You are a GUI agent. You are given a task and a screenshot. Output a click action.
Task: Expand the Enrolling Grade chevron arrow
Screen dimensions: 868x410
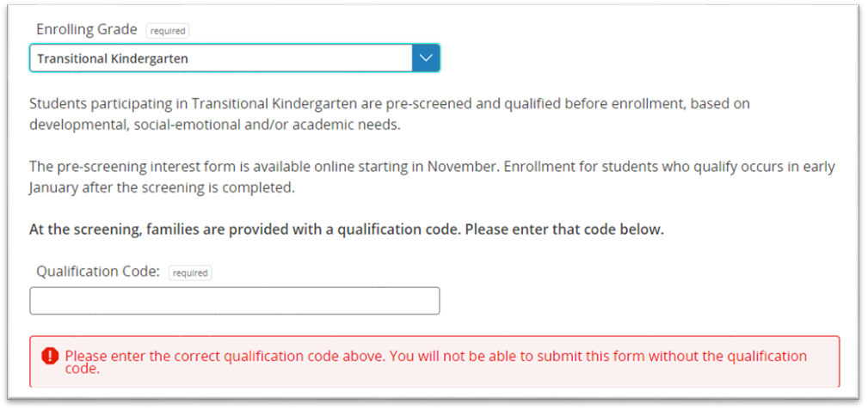point(426,58)
